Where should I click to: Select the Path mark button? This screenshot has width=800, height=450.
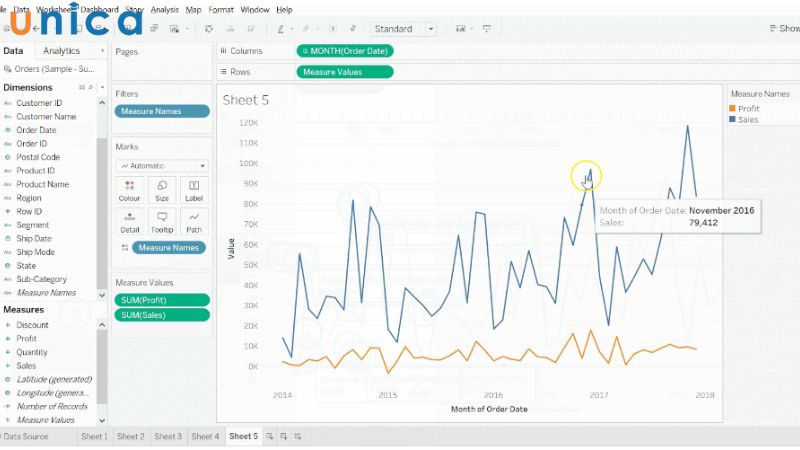tap(194, 221)
